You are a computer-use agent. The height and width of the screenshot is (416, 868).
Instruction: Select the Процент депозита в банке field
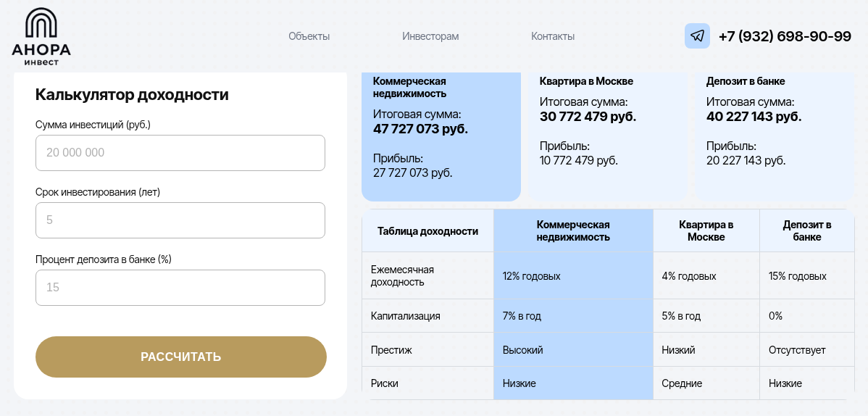click(180, 288)
